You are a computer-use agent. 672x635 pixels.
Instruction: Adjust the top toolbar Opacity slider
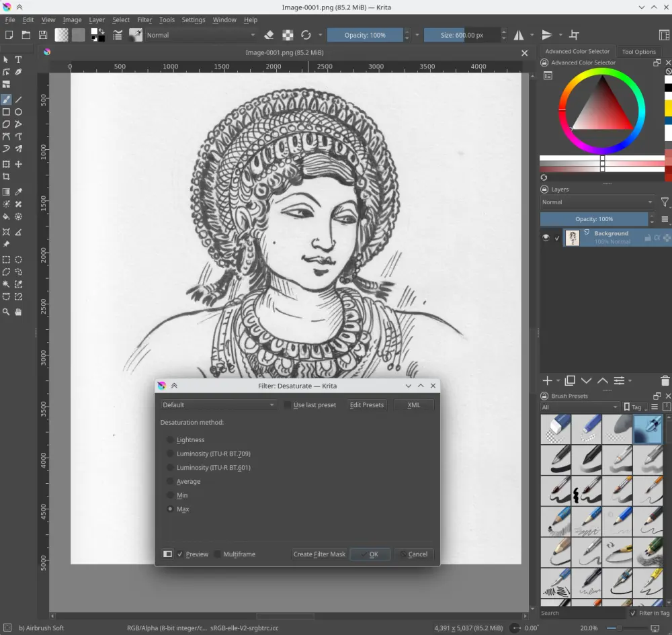365,35
